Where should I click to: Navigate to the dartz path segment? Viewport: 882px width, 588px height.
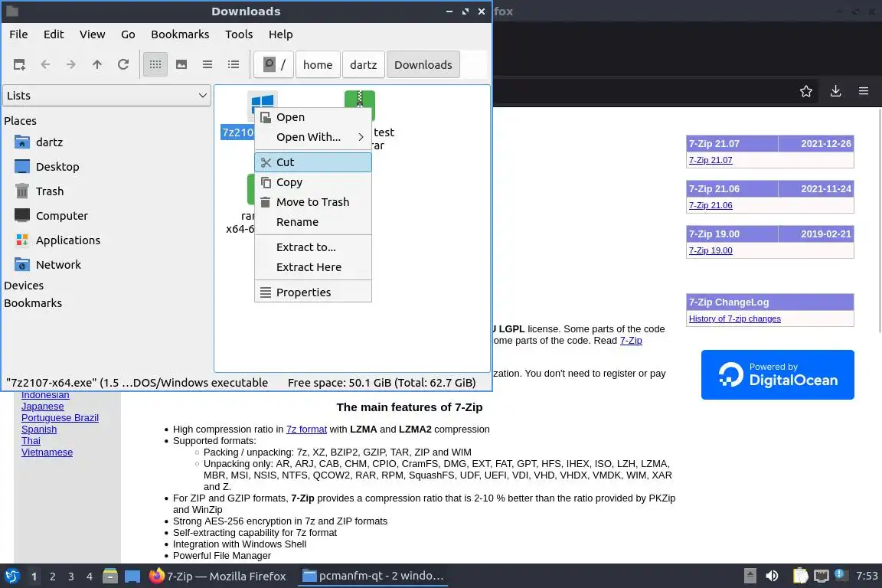pyautogui.click(x=364, y=65)
